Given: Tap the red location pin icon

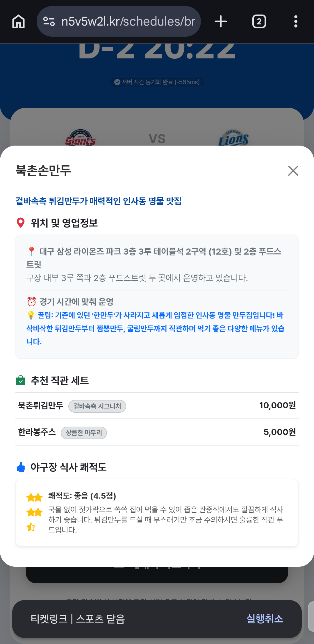Looking at the screenshot, I should tap(21, 223).
